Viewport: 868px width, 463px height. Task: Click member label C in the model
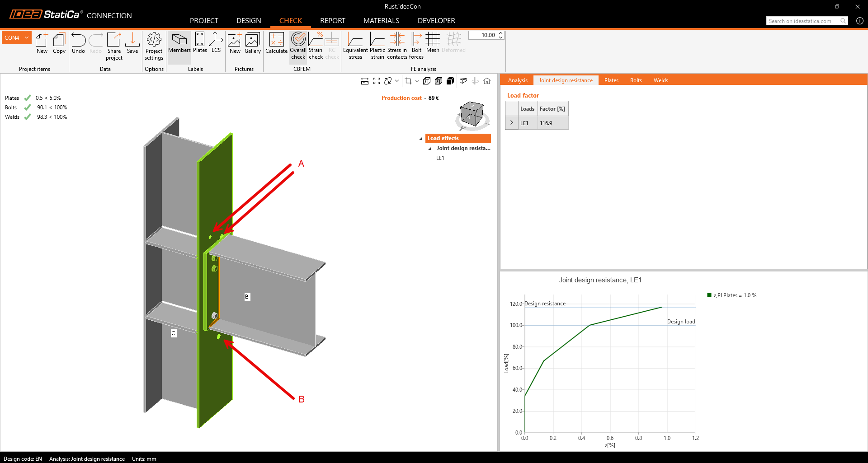[x=174, y=333]
